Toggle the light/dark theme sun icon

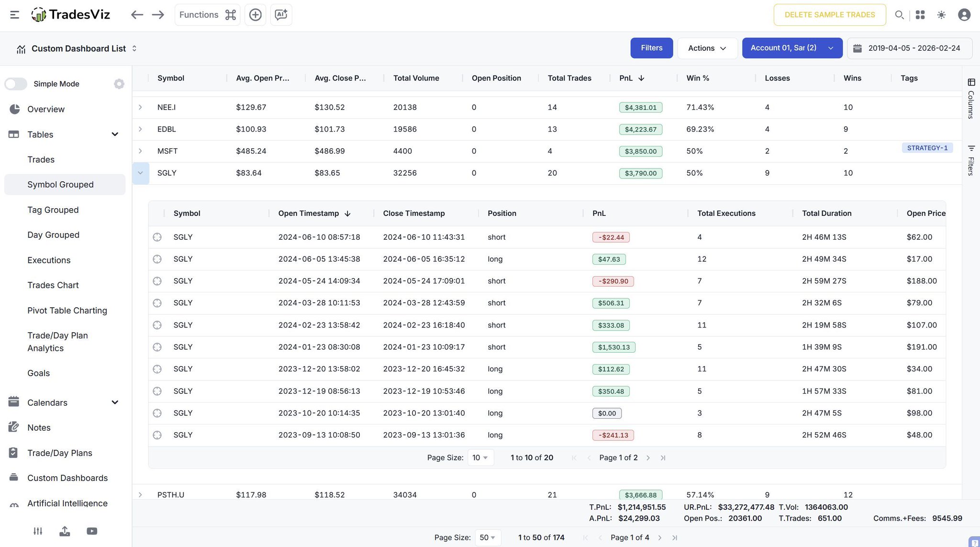[x=941, y=15]
